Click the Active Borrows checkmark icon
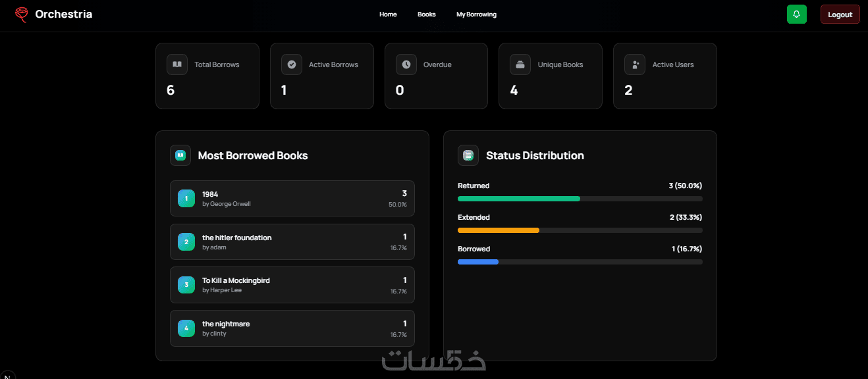 [292, 64]
